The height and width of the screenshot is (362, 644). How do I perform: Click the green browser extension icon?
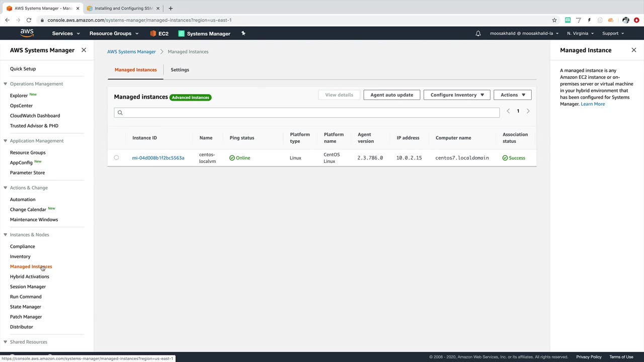tap(568, 20)
